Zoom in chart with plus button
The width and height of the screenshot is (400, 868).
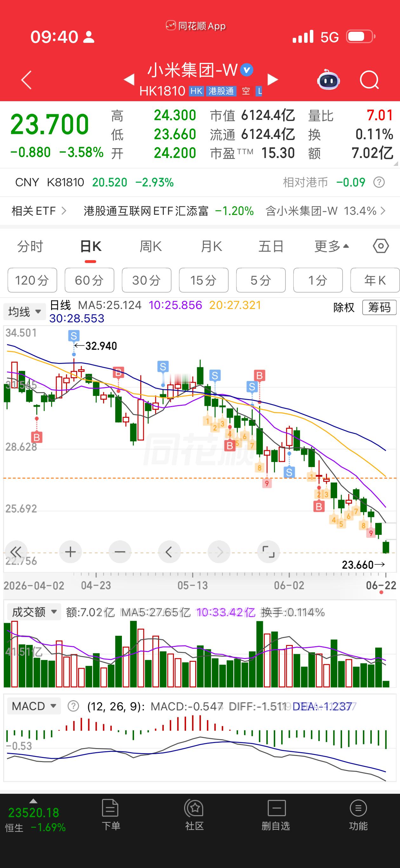(70, 552)
